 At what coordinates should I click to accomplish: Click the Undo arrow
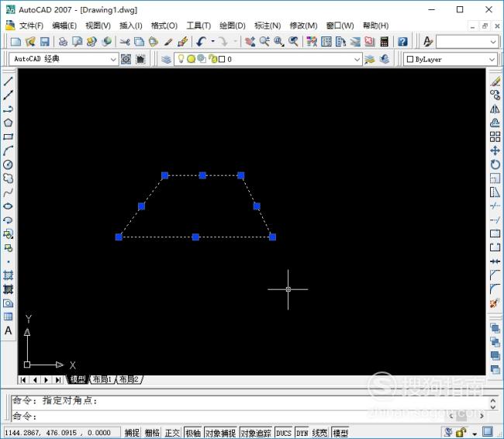[x=202, y=41]
